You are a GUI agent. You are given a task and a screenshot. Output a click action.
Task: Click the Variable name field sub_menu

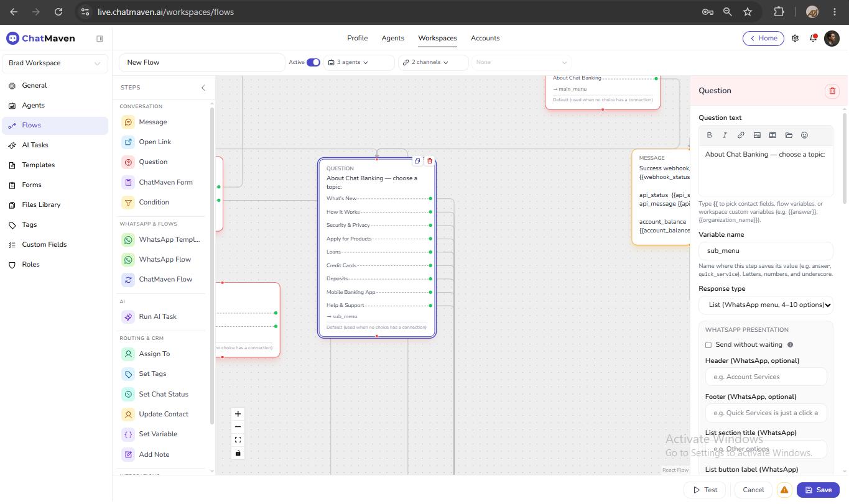766,251
